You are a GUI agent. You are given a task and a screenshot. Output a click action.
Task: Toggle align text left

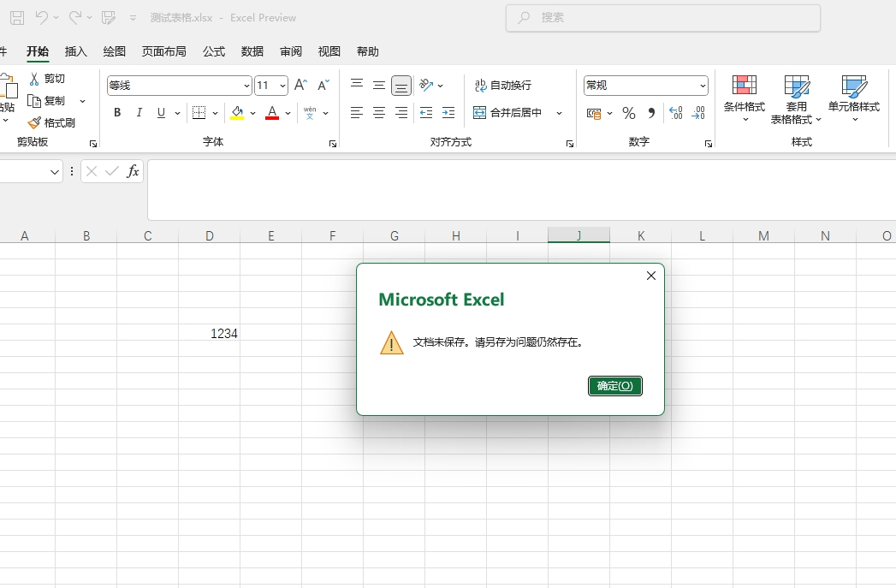357,113
